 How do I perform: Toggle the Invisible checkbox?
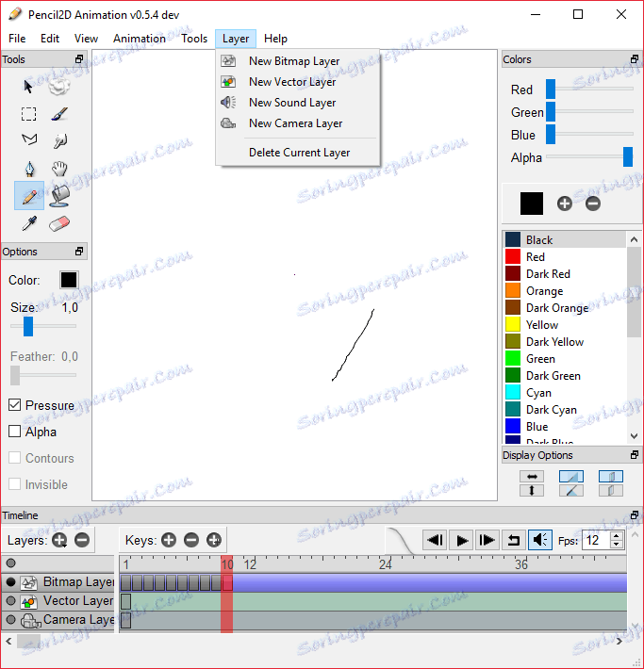coord(14,484)
